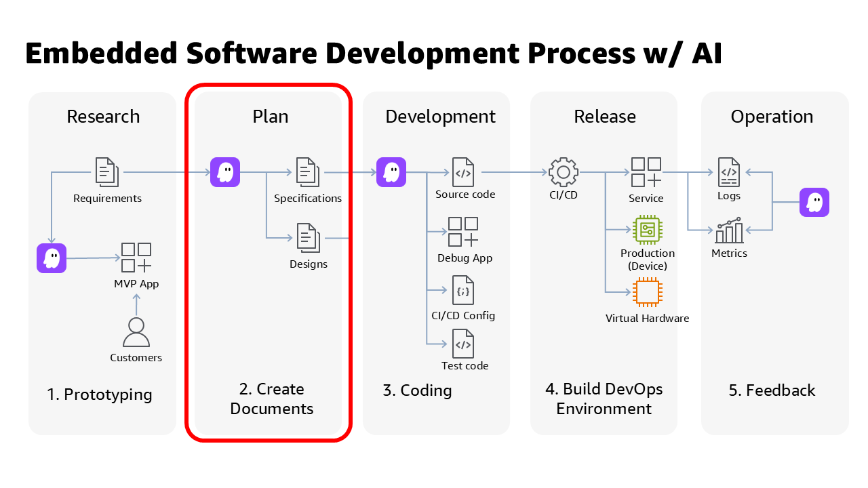
Task: Select the Logs file icon
Action: [x=729, y=172]
